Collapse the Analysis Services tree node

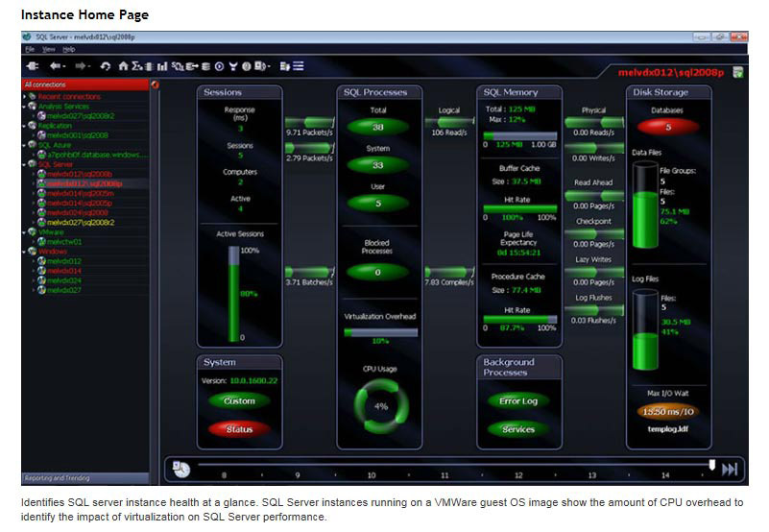point(25,106)
